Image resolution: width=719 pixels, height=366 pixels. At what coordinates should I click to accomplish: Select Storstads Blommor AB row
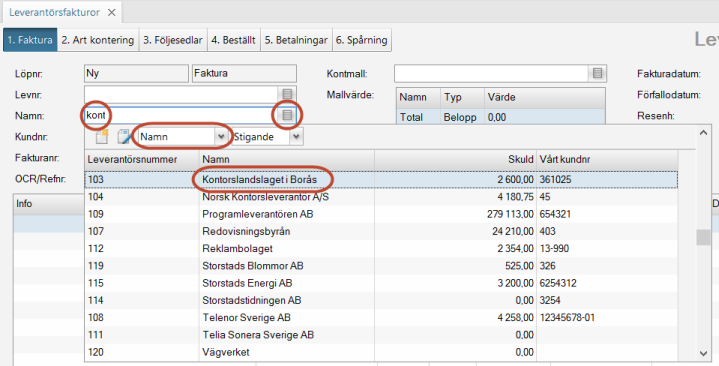click(381, 266)
